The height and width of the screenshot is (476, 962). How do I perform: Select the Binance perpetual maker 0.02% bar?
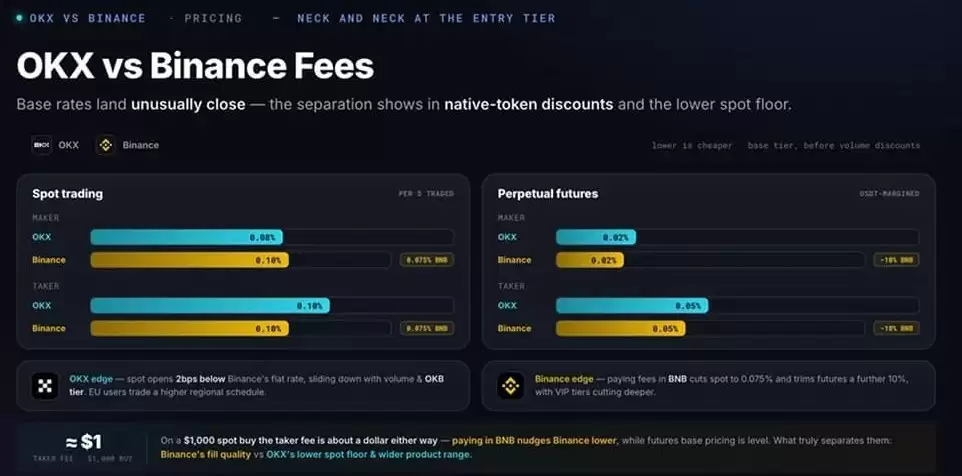coord(590,260)
